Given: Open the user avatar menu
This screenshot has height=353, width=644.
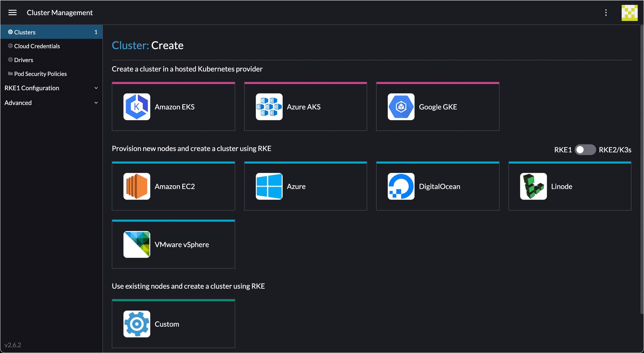Looking at the screenshot, I should (629, 13).
